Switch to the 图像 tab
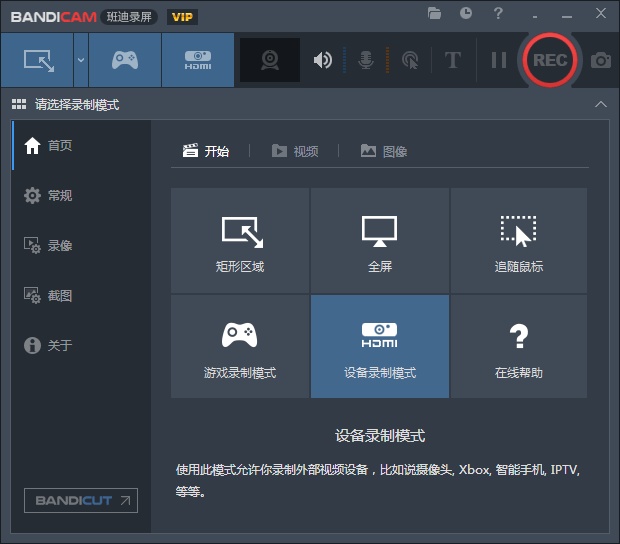 (384, 151)
